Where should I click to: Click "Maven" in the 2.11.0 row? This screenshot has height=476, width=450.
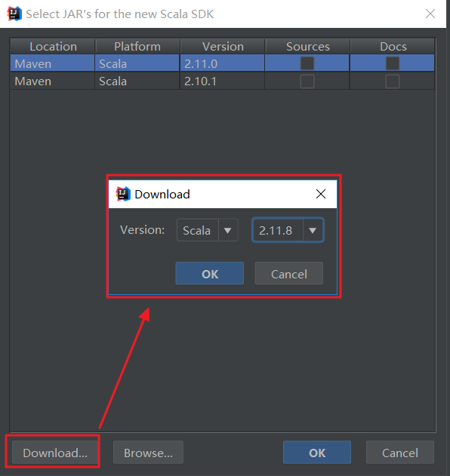point(33,64)
